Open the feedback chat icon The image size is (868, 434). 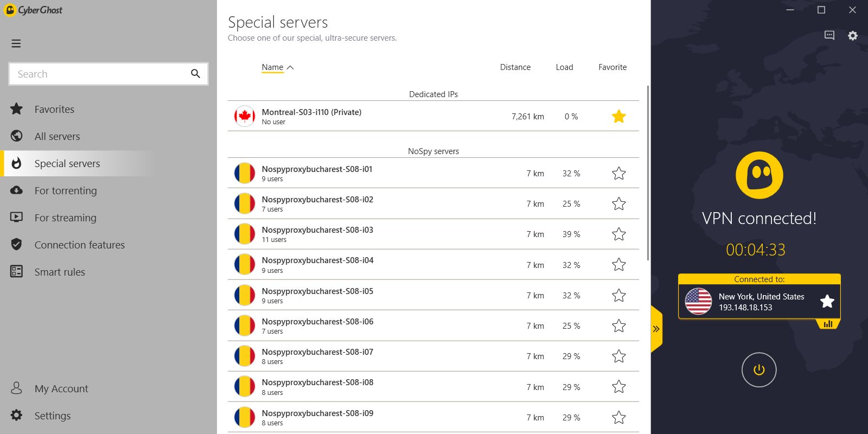(x=829, y=35)
